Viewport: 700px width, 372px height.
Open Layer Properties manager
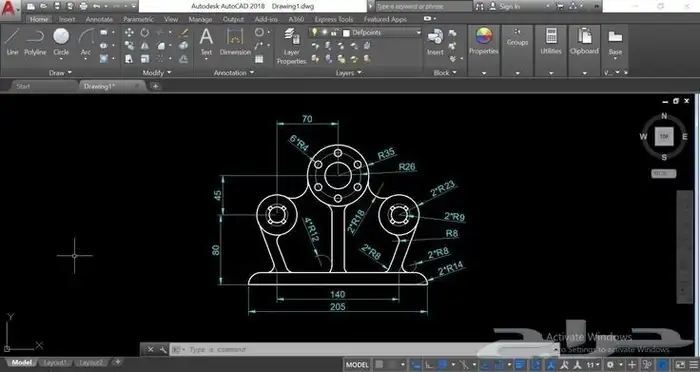coord(291,46)
